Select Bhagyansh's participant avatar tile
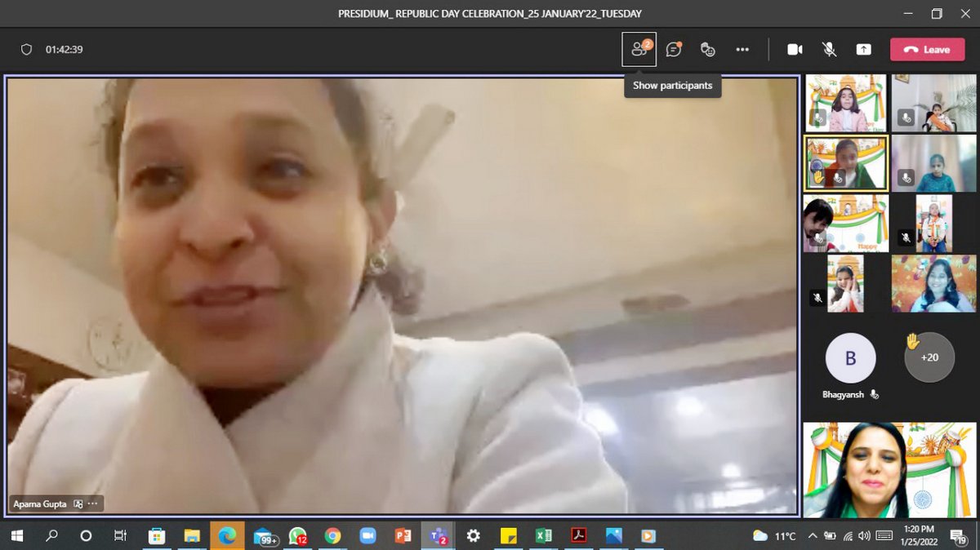The image size is (980, 550). [850, 357]
